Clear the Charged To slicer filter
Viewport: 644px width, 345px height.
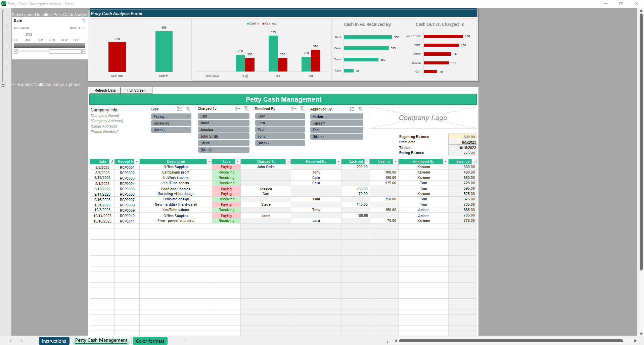tap(246, 109)
